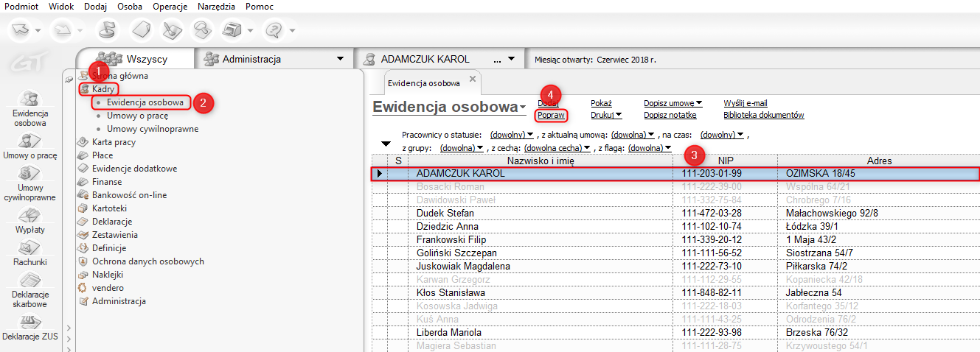Open the Narzędzia menu
Image resolution: width=980 pixels, height=352 pixels.
(x=217, y=7)
